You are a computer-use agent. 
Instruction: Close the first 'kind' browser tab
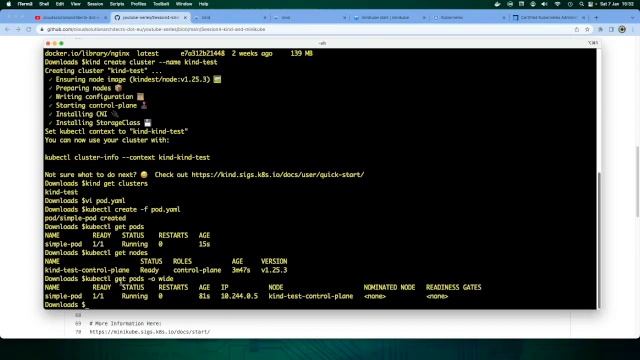point(265,18)
